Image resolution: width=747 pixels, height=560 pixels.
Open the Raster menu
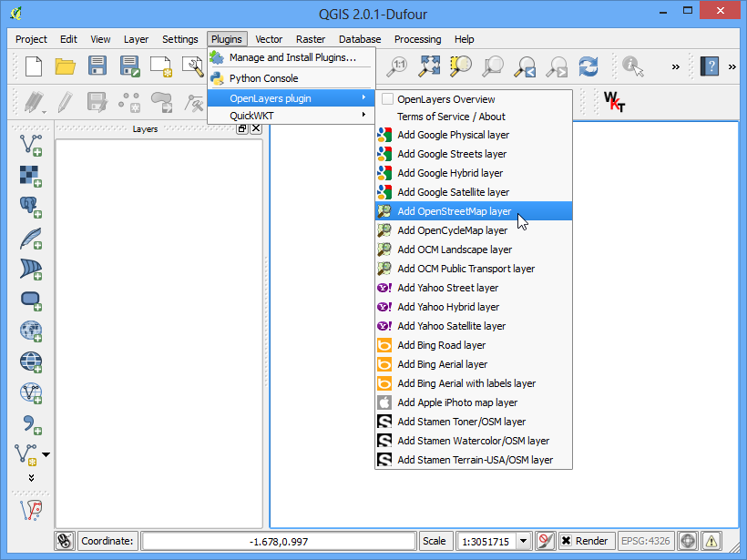tap(311, 39)
